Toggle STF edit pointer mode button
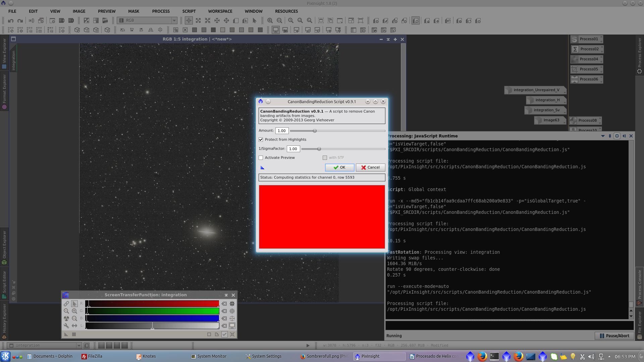 (74, 304)
